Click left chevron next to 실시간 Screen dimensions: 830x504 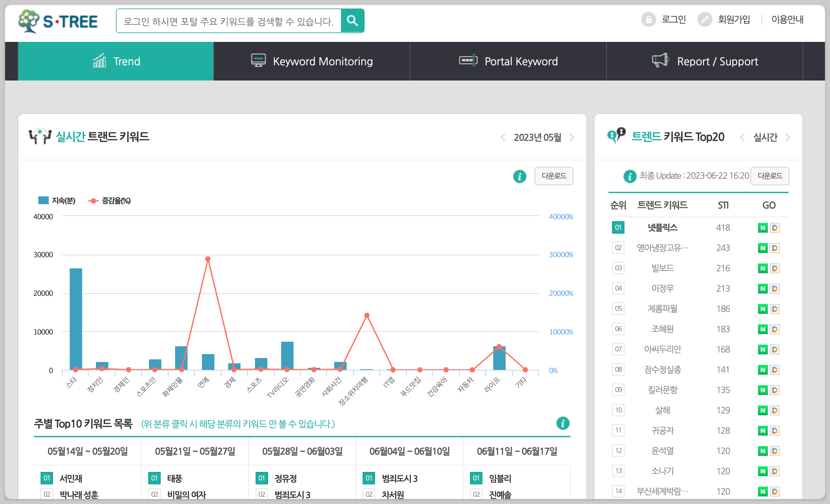(742, 137)
